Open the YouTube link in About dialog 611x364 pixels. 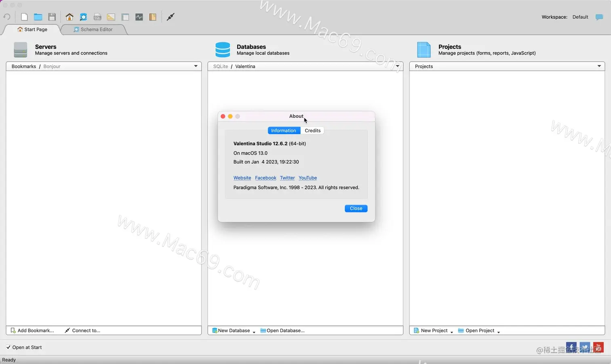pos(308,178)
